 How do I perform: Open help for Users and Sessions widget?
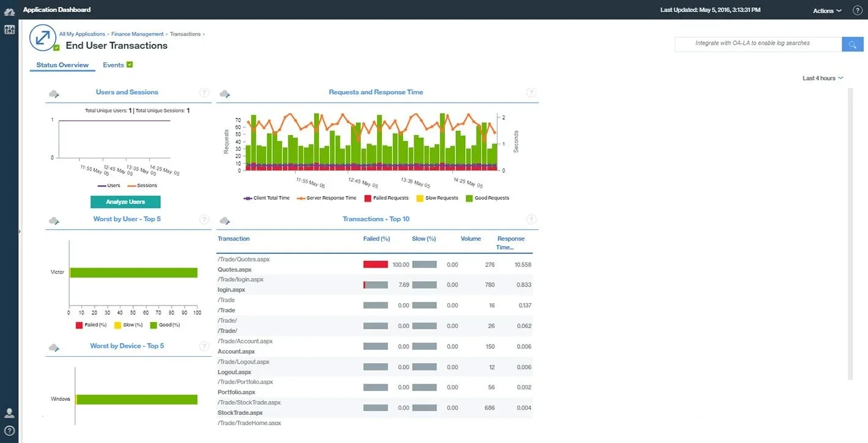(x=204, y=93)
